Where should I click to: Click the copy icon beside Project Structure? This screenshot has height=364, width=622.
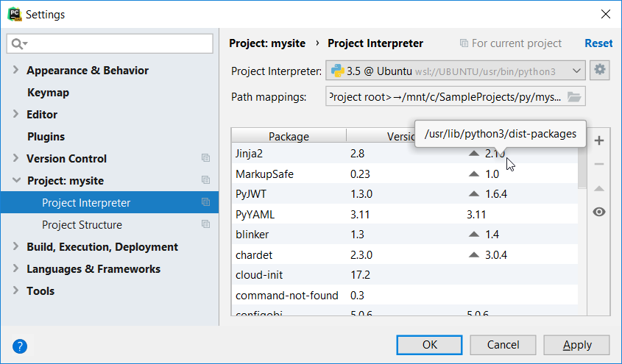[x=205, y=225]
